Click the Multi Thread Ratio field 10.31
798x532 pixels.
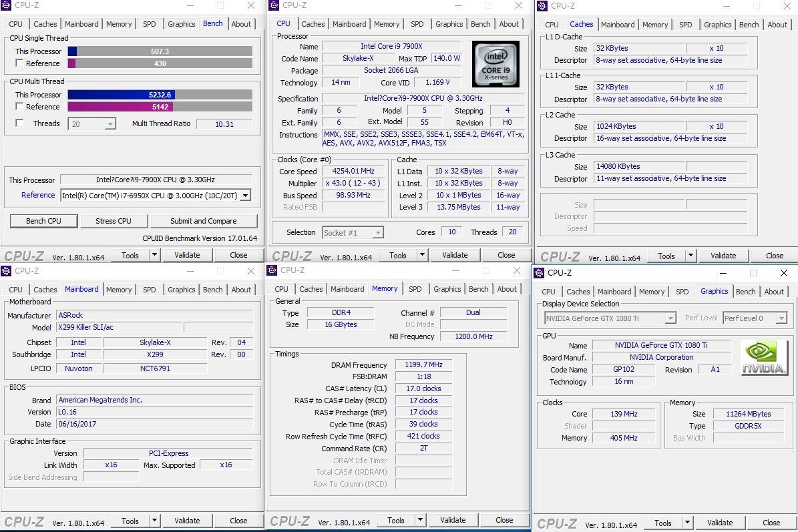(224, 123)
